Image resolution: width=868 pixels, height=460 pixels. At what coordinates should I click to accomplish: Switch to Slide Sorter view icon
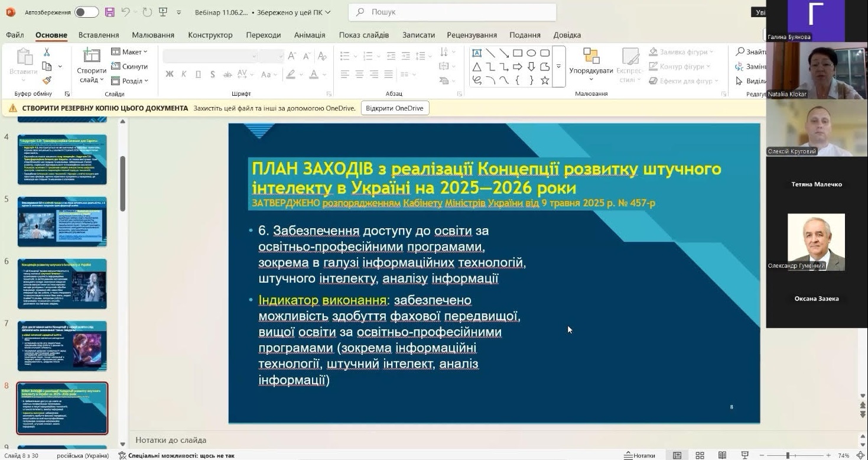[x=700, y=455]
